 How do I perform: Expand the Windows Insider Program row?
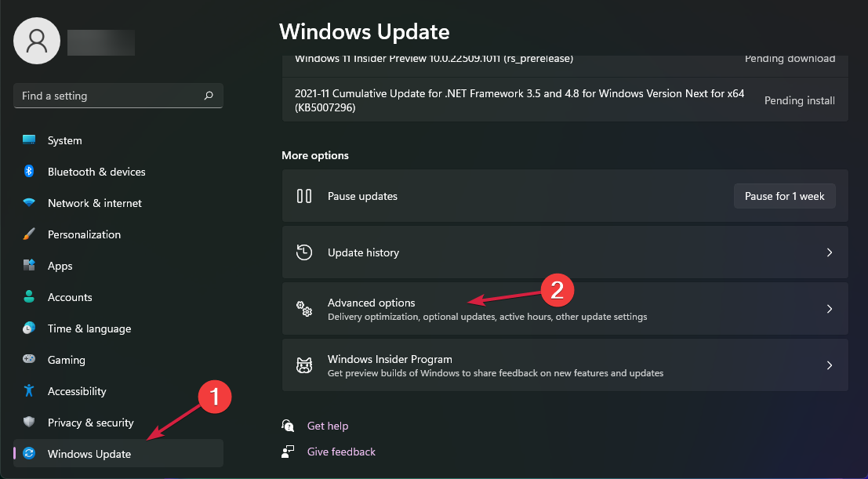coord(565,365)
